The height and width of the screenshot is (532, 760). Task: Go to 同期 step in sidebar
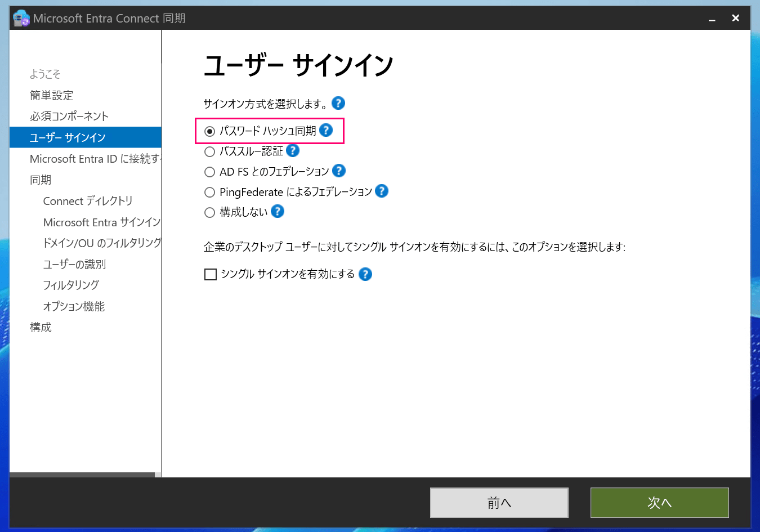point(41,180)
